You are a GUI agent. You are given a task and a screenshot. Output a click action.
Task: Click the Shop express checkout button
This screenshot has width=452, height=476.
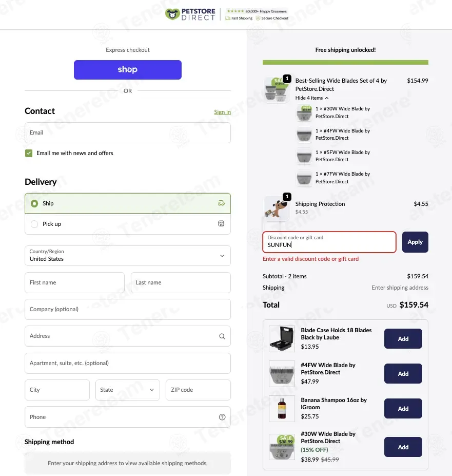pos(128,70)
